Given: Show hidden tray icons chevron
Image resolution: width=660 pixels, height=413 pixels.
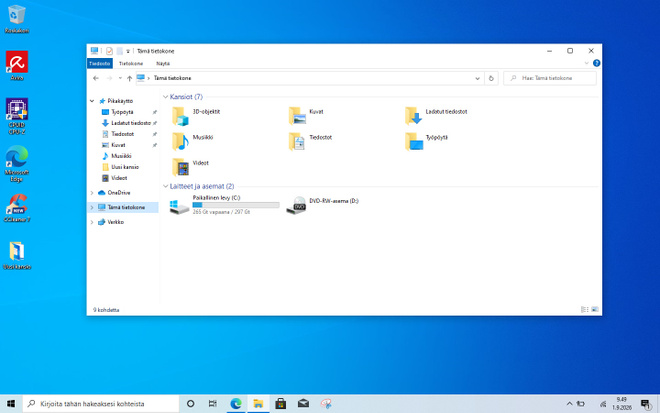Looking at the screenshot, I should coord(569,404).
